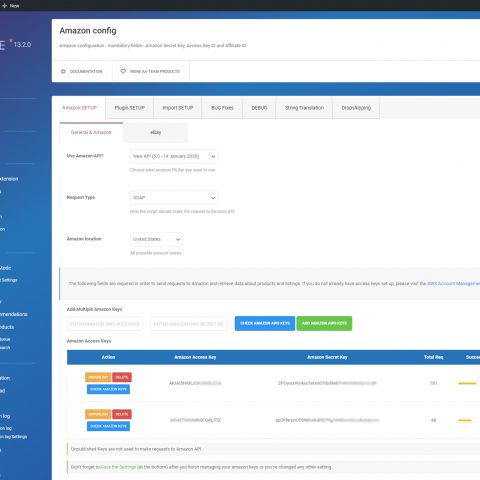The width and height of the screenshot is (480, 480).
Task: Click orange unpublish button in 48-request row
Action: pyautogui.click(x=98, y=414)
